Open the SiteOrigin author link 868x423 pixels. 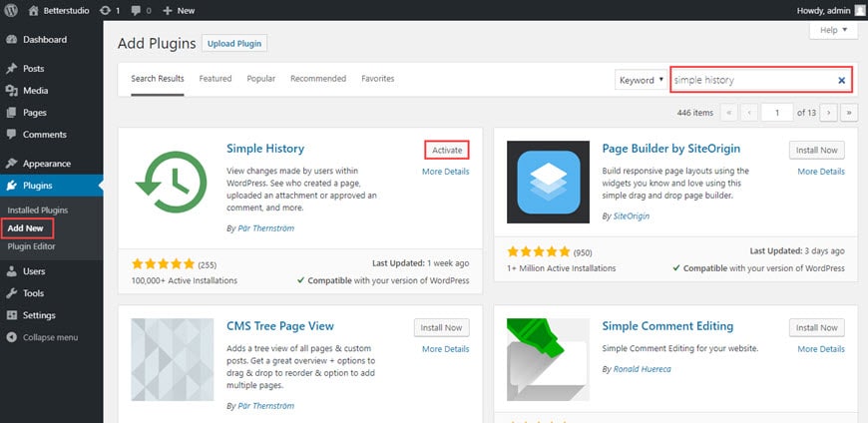click(x=632, y=215)
